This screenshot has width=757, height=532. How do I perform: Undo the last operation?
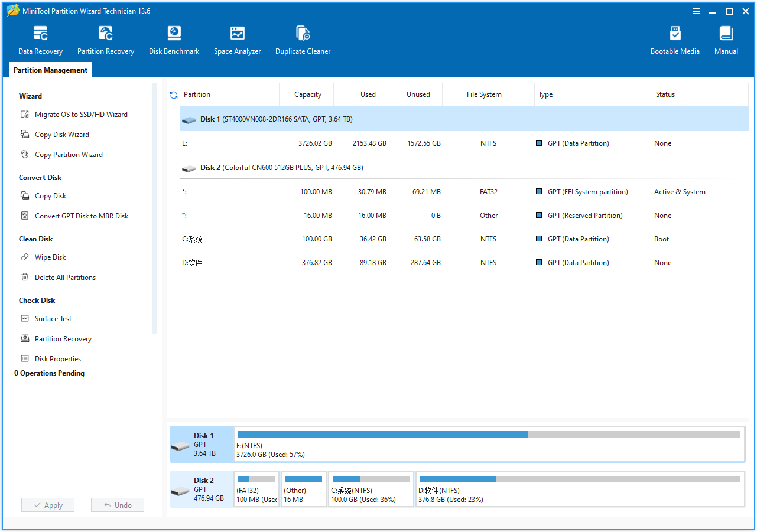[x=117, y=505]
